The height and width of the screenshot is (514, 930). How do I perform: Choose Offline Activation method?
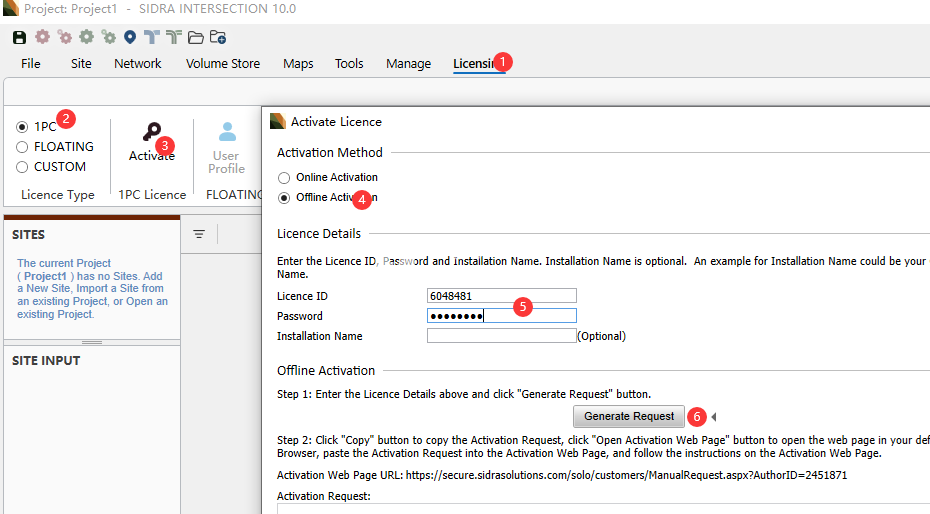pos(284,198)
